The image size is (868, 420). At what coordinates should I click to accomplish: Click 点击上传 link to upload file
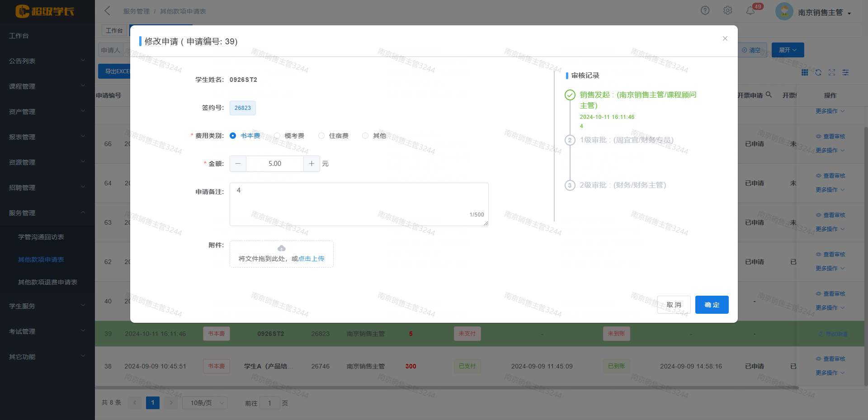click(x=311, y=259)
